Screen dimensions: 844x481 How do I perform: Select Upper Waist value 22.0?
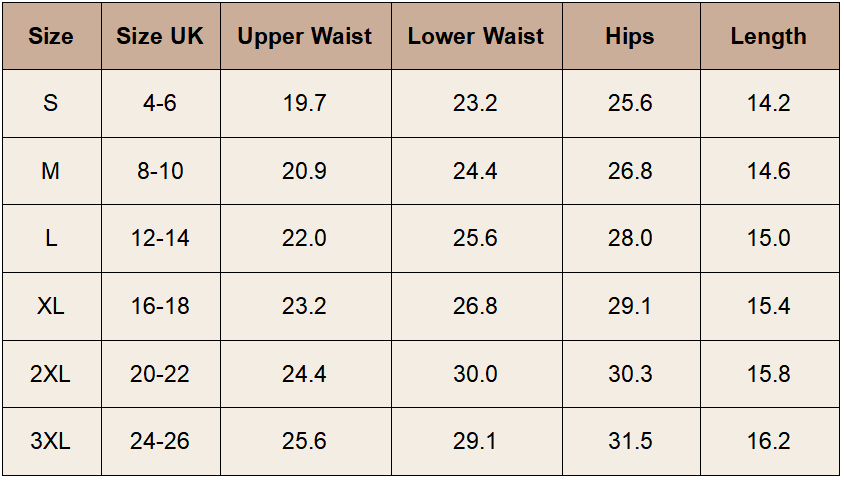pos(305,239)
